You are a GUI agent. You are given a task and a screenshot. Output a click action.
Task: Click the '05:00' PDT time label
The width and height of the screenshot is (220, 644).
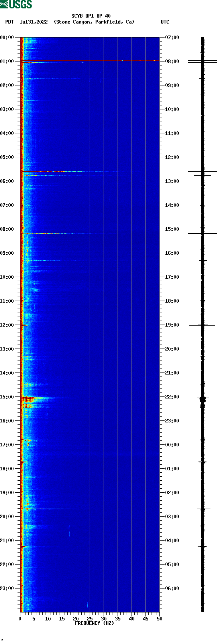(x=7, y=157)
